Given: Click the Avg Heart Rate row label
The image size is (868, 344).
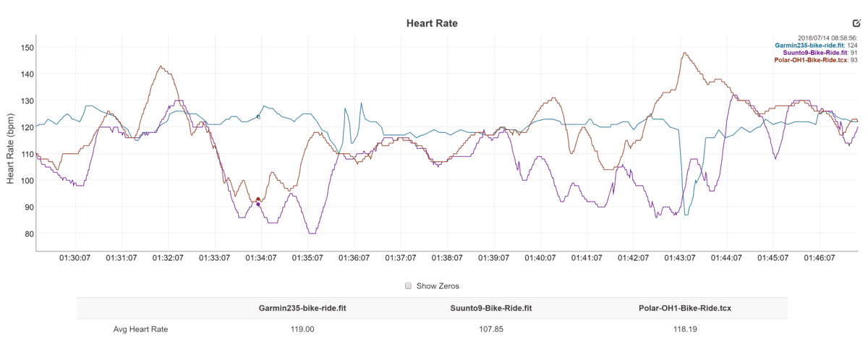Looking at the screenshot, I should click(x=140, y=330).
